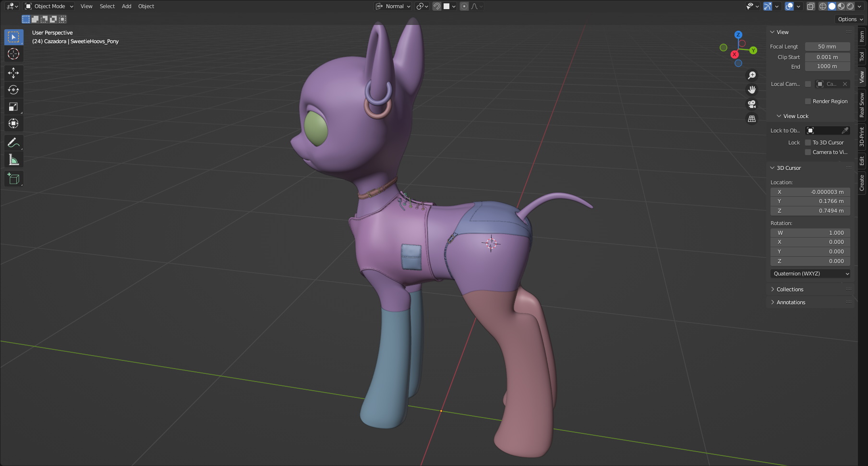
Task: Toggle camera view with camera icon
Action: click(x=752, y=104)
